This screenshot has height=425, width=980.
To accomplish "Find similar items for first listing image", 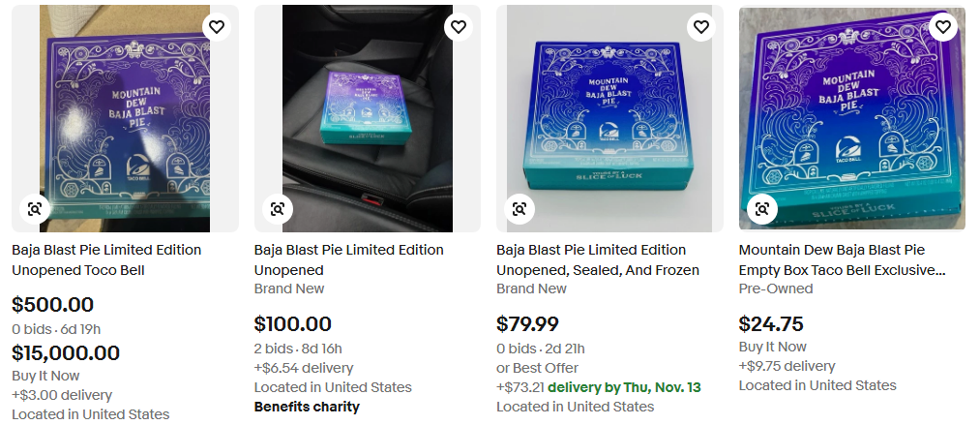I will pyautogui.click(x=35, y=209).
